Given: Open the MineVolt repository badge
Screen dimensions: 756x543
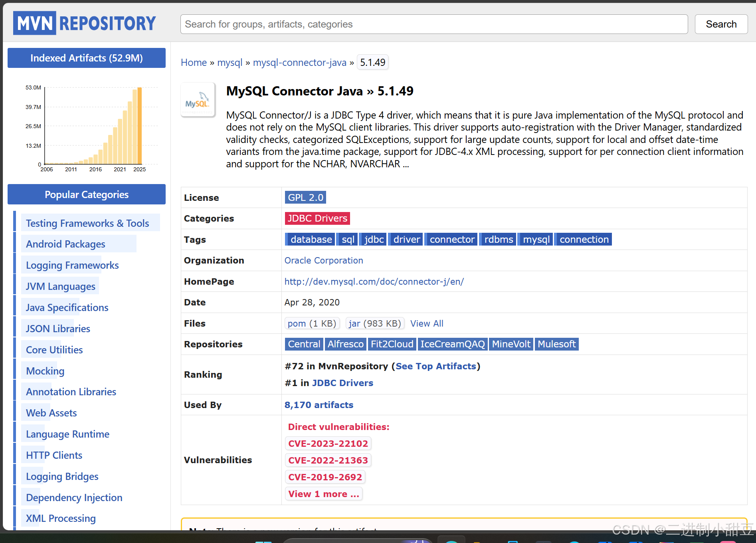Looking at the screenshot, I should tap(511, 344).
